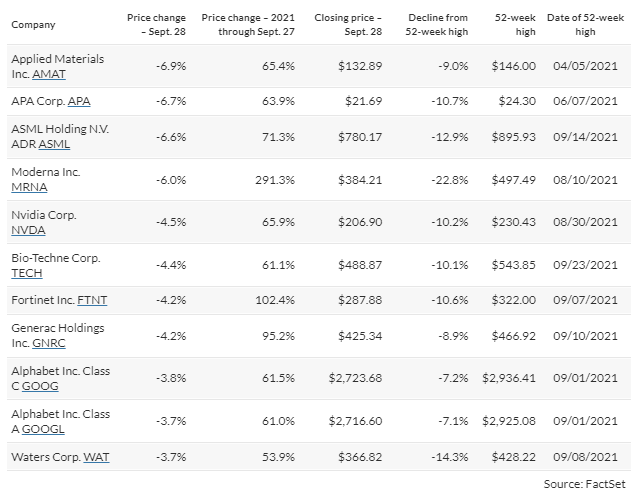
Task: Follow the MRNA ticker link
Action: (26, 188)
